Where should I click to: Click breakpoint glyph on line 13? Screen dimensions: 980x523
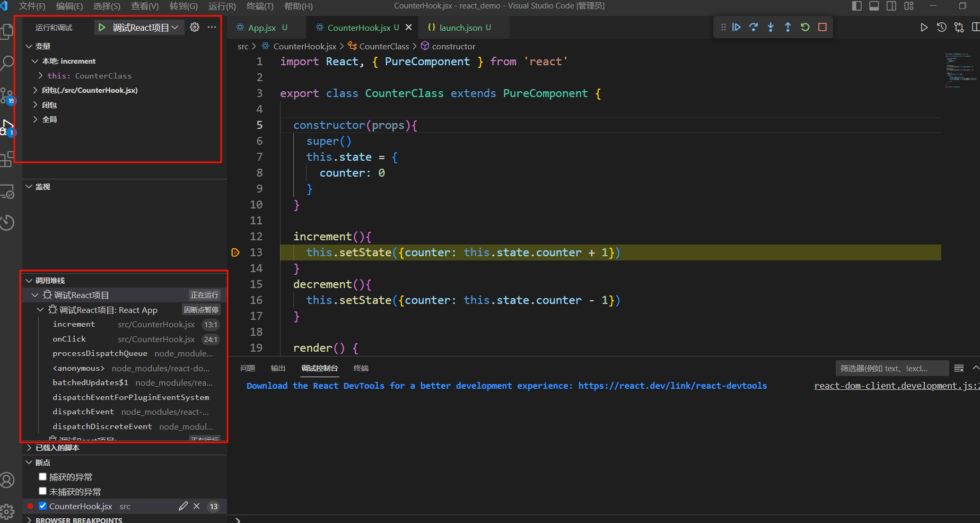point(235,252)
